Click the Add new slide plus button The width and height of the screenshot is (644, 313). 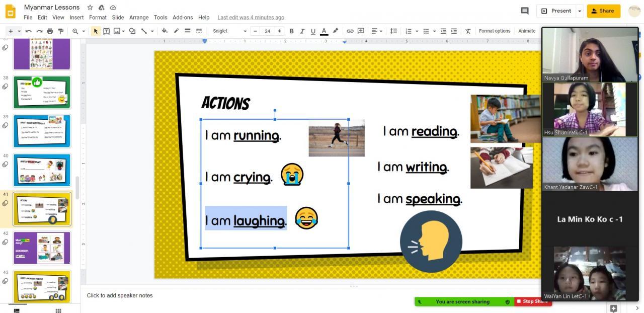(x=11, y=31)
